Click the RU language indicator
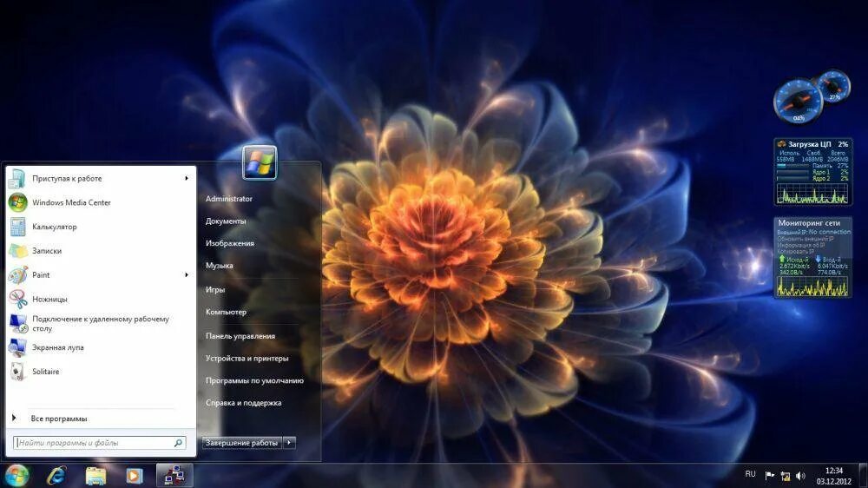This screenshot has height=488, width=868. (x=750, y=474)
